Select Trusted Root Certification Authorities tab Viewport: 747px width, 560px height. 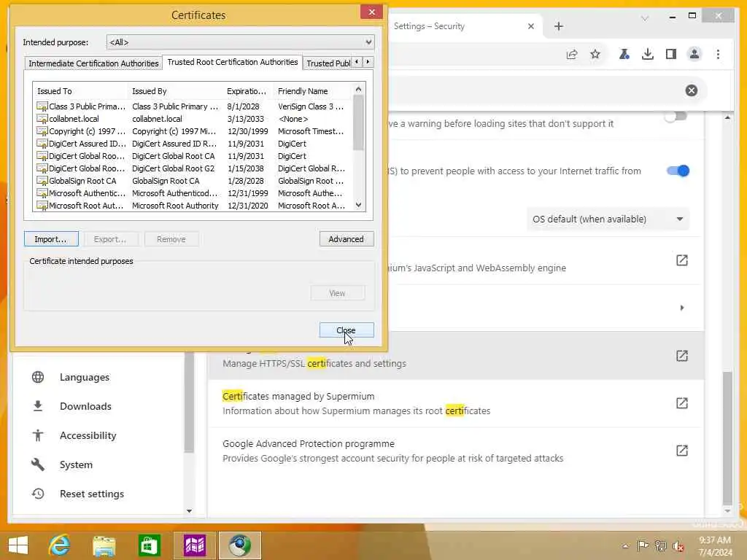point(233,62)
